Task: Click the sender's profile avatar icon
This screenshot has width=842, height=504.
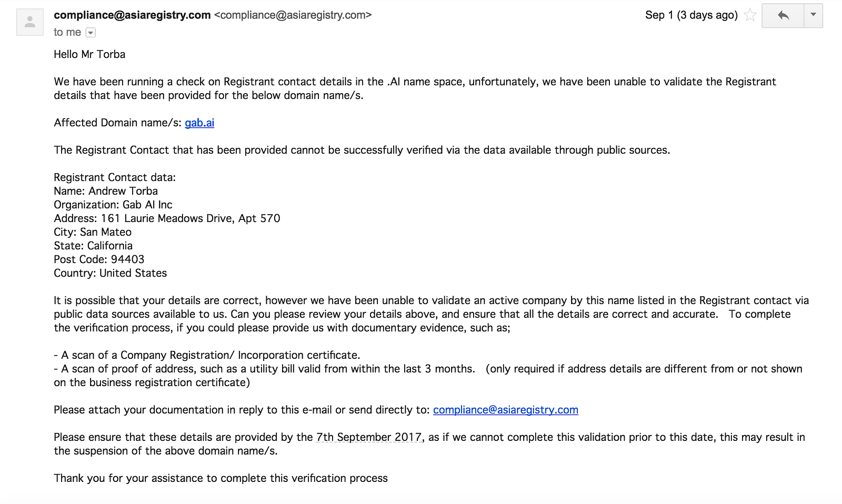Action: coord(30,22)
